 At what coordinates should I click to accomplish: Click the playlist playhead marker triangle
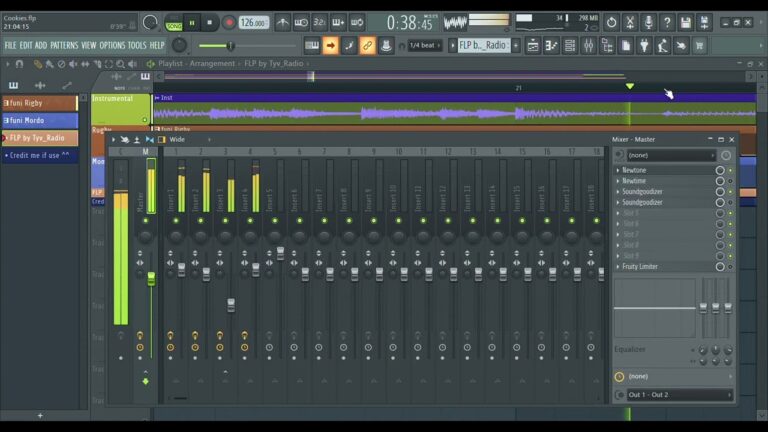coord(629,86)
